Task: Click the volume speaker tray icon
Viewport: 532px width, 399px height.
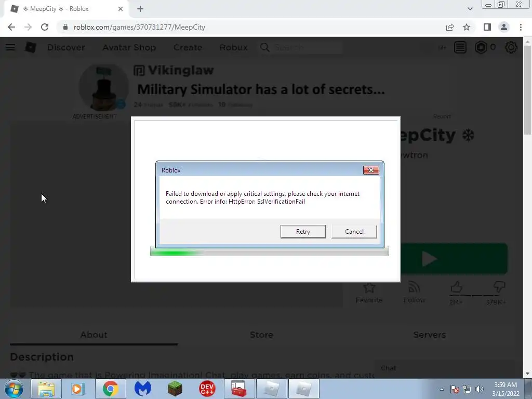Action: pos(480,389)
